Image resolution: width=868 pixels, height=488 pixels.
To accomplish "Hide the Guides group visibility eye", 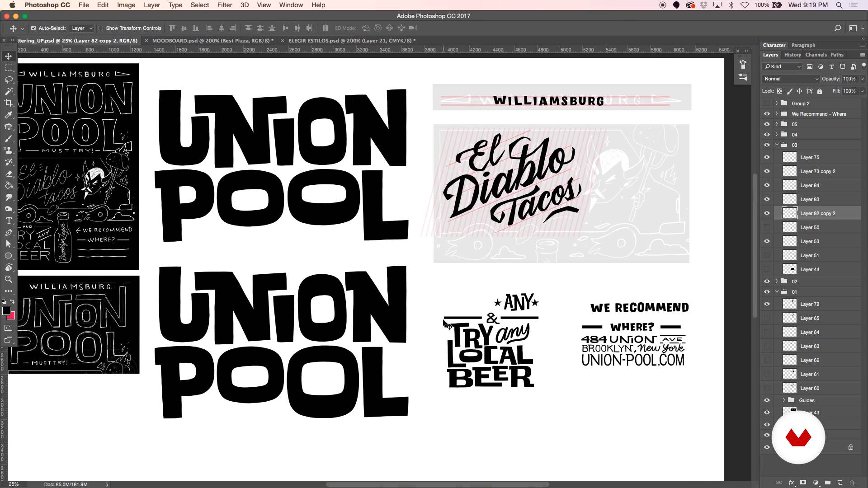I will pyautogui.click(x=767, y=400).
